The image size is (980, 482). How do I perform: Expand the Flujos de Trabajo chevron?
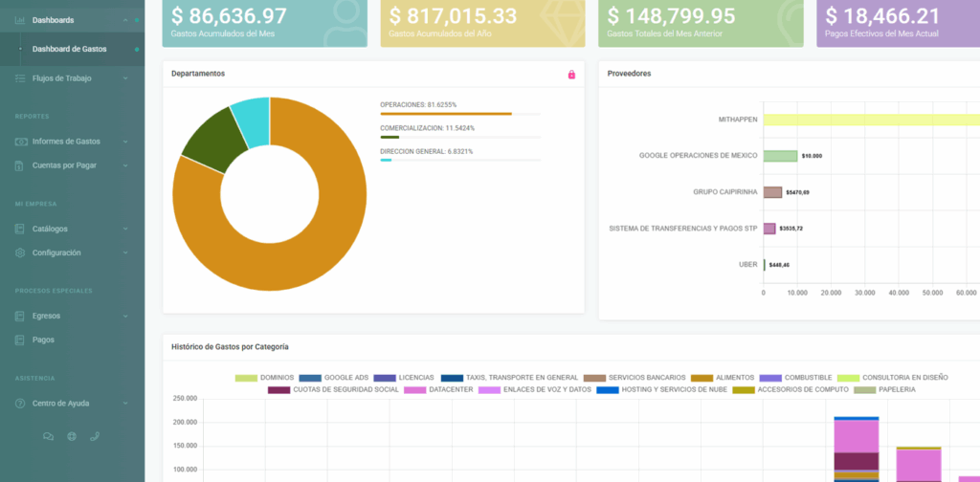(125, 78)
